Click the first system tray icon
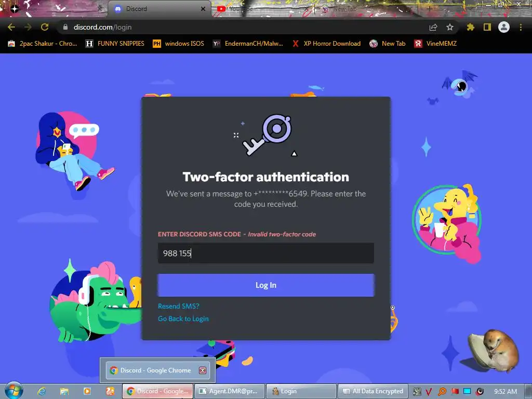The image size is (532, 399). click(x=417, y=392)
